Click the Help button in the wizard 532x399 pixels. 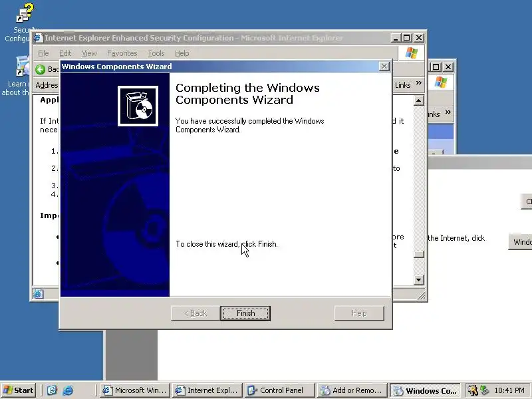point(359,313)
